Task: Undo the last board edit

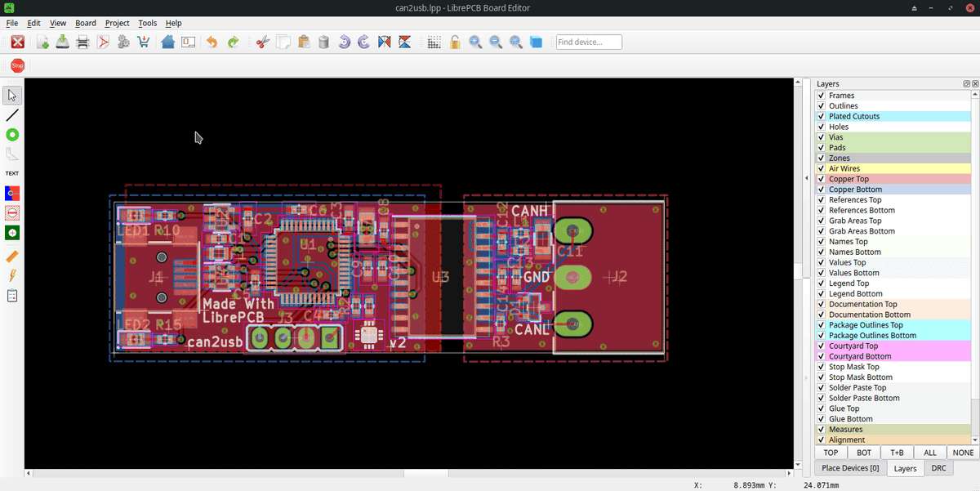Action: click(211, 42)
